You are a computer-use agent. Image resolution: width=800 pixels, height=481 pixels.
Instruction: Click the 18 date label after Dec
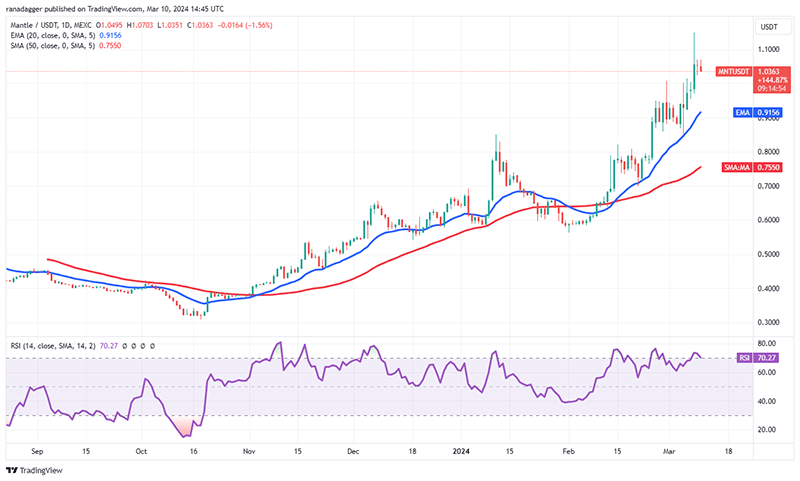click(x=412, y=451)
